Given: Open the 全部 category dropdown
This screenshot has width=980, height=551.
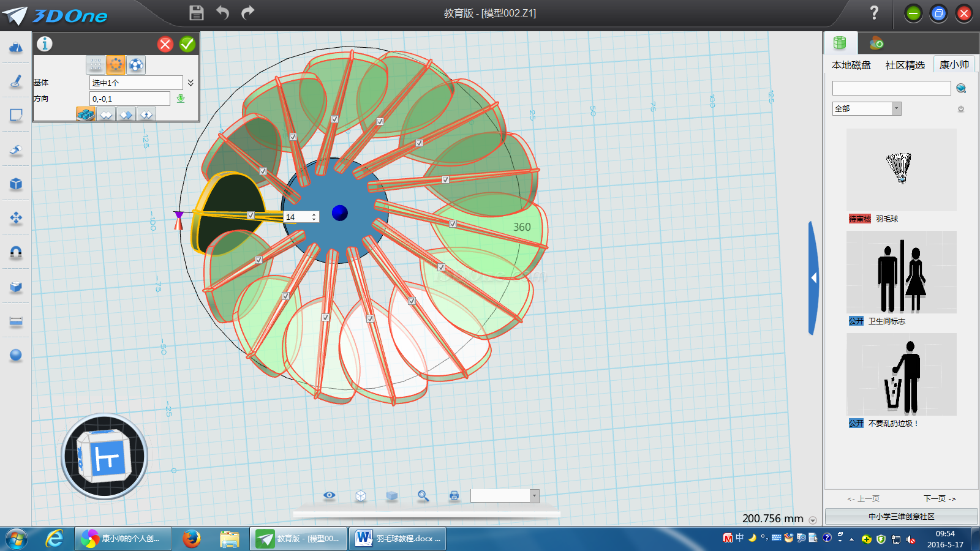Looking at the screenshot, I should [x=896, y=108].
